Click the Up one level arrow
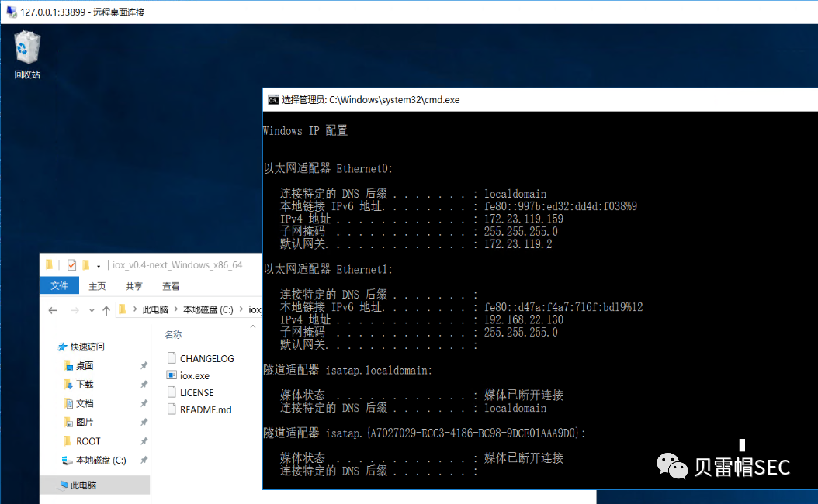 pyautogui.click(x=106, y=310)
